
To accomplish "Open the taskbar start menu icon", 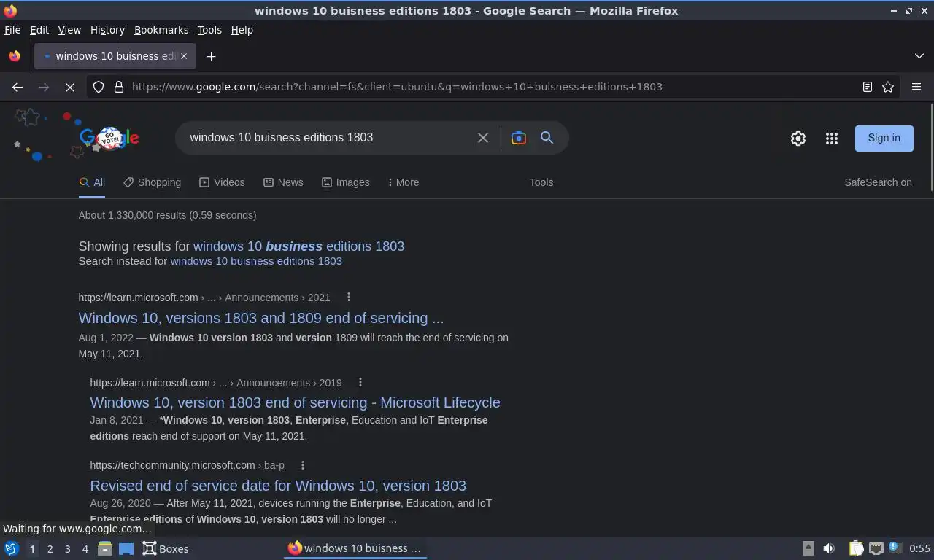I will (x=12, y=548).
